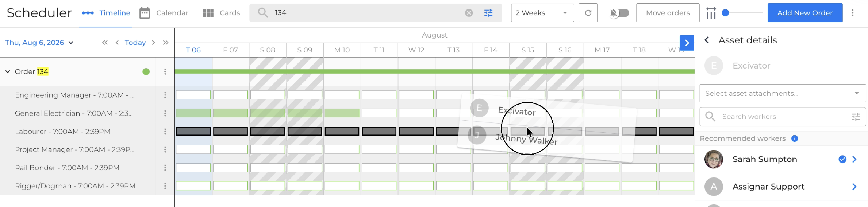Toggle the notifications mute switch
868x207 pixels.
coord(619,13)
